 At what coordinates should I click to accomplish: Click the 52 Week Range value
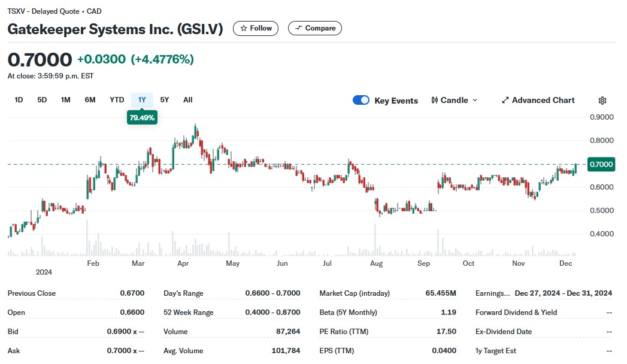(x=272, y=313)
